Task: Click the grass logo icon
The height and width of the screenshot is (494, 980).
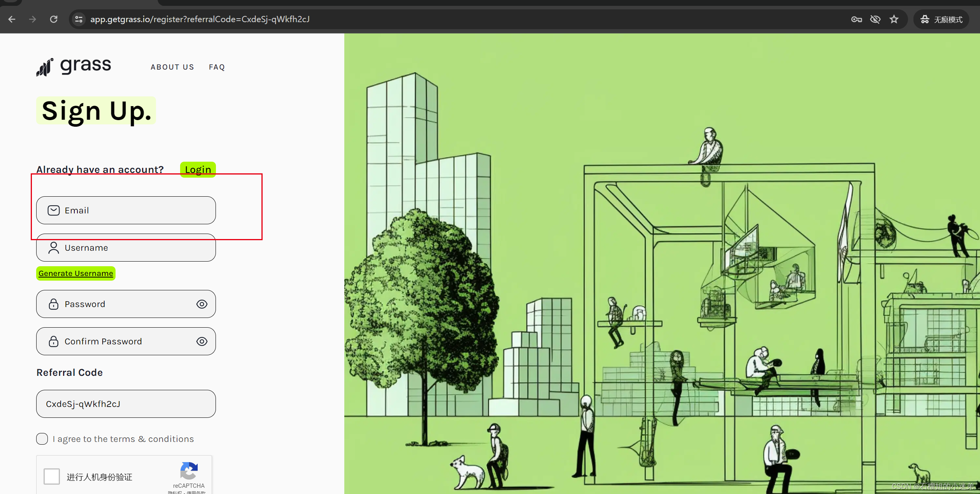Action: point(45,66)
